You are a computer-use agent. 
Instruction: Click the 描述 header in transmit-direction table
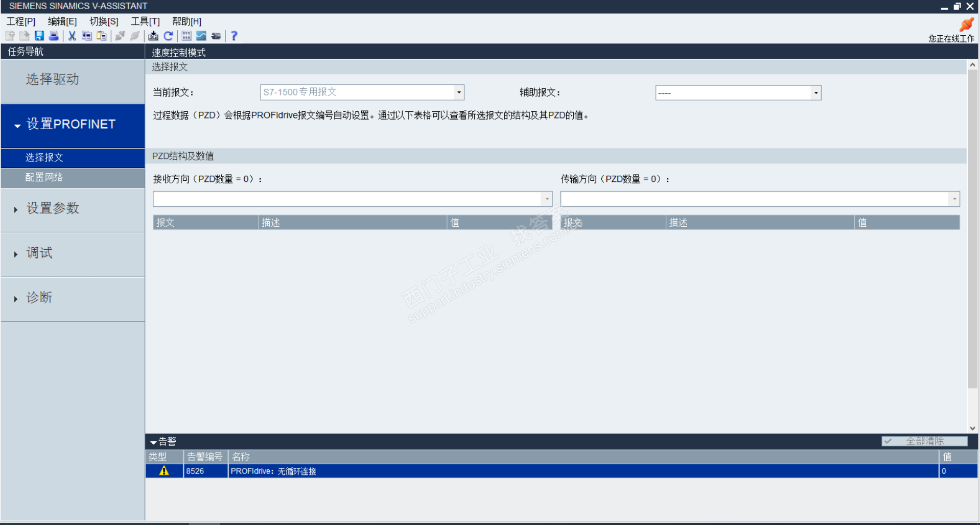(x=760, y=223)
